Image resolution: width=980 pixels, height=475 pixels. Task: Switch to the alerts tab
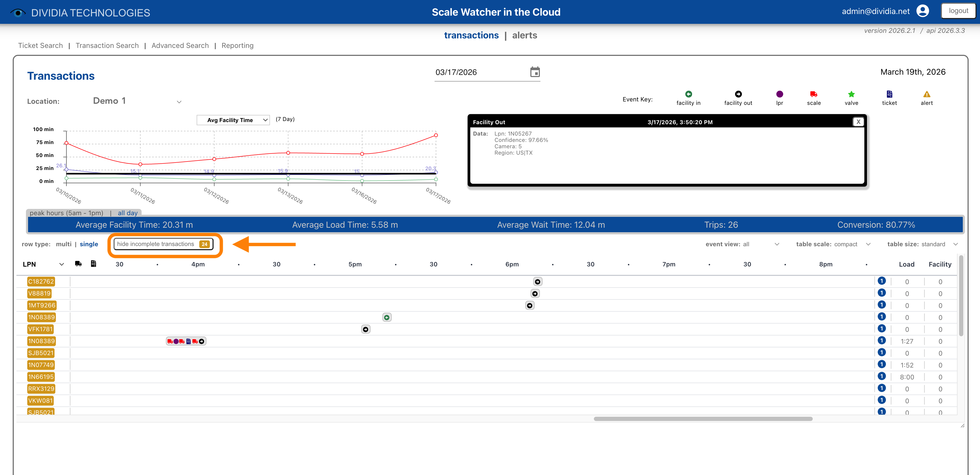click(x=524, y=35)
